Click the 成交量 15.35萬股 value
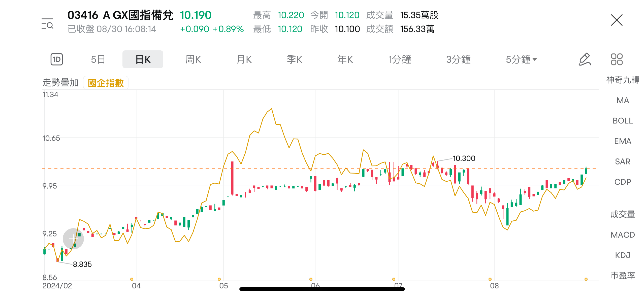Viewport: 644px width, 297px height. pos(419,15)
